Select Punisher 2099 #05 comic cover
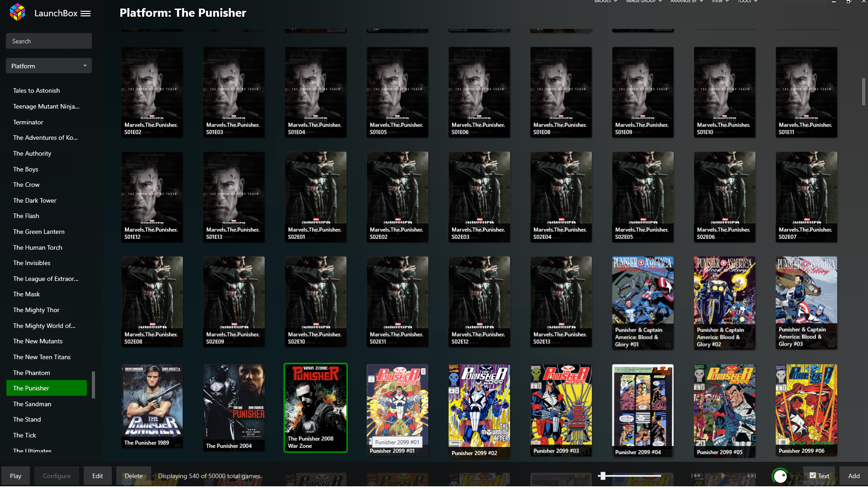 [x=725, y=410]
